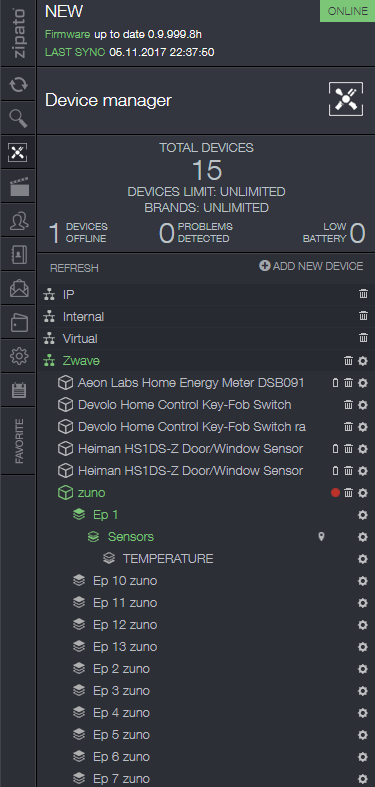Collapse the Zwave network node
The image size is (375, 787).
pyautogui.click(x=49, y=360)
